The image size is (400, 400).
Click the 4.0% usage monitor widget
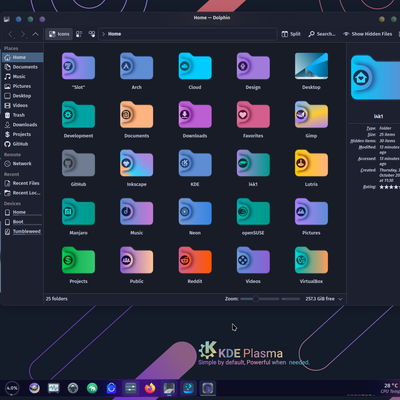coord(12,388)
